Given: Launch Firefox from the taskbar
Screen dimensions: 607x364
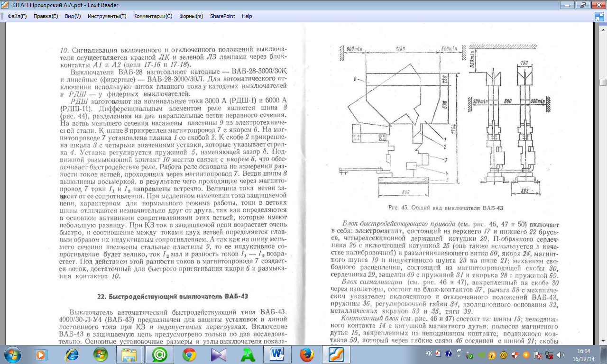Looking at the screenshot, I should [306, 354].
